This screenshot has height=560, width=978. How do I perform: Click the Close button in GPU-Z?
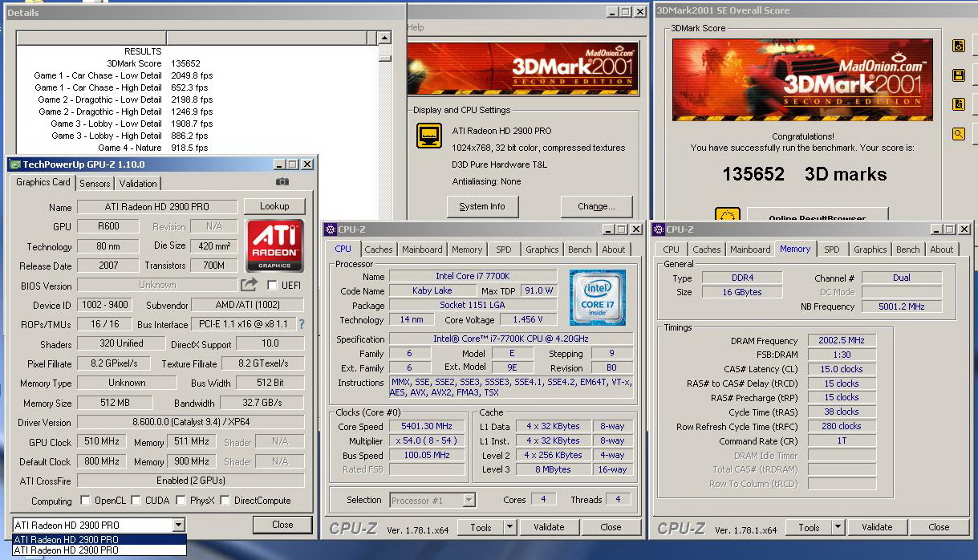tap(282, 525)
